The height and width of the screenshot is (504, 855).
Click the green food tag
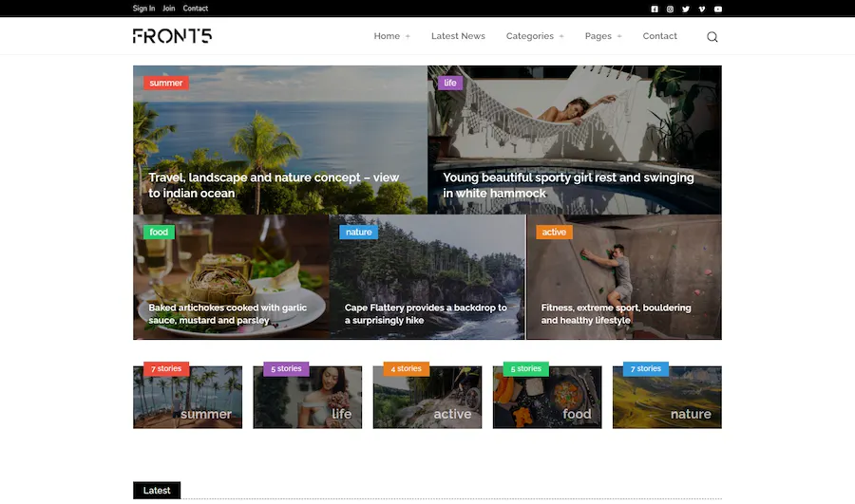click(x=159, y=233)
